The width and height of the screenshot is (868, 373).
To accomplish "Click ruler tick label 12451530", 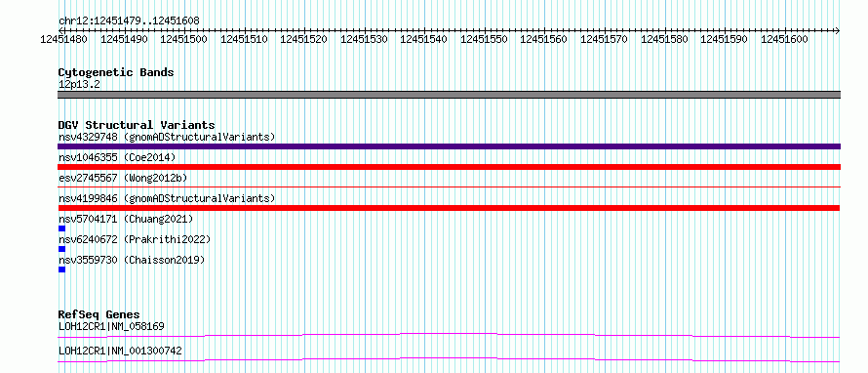I will pyautogui.click(x=364, y=39).
